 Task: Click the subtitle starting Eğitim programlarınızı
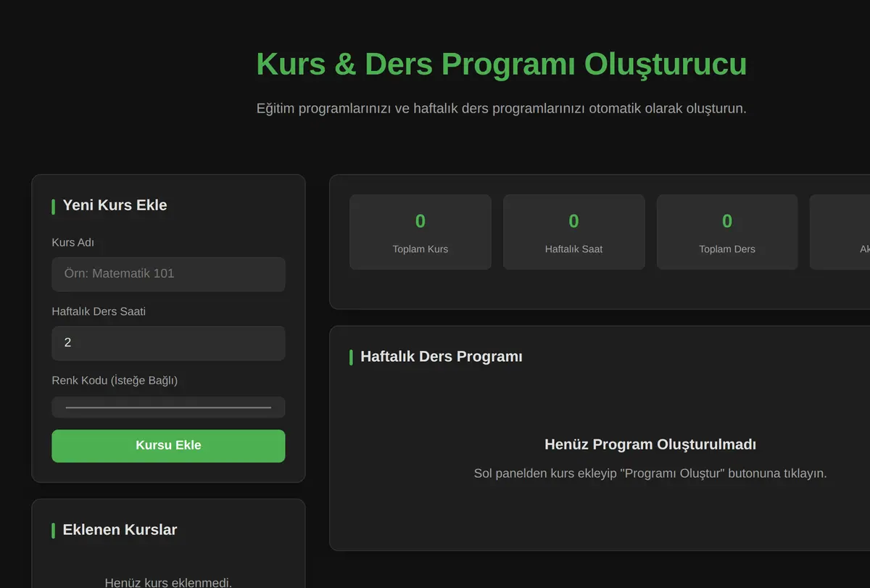pos(501,109)
